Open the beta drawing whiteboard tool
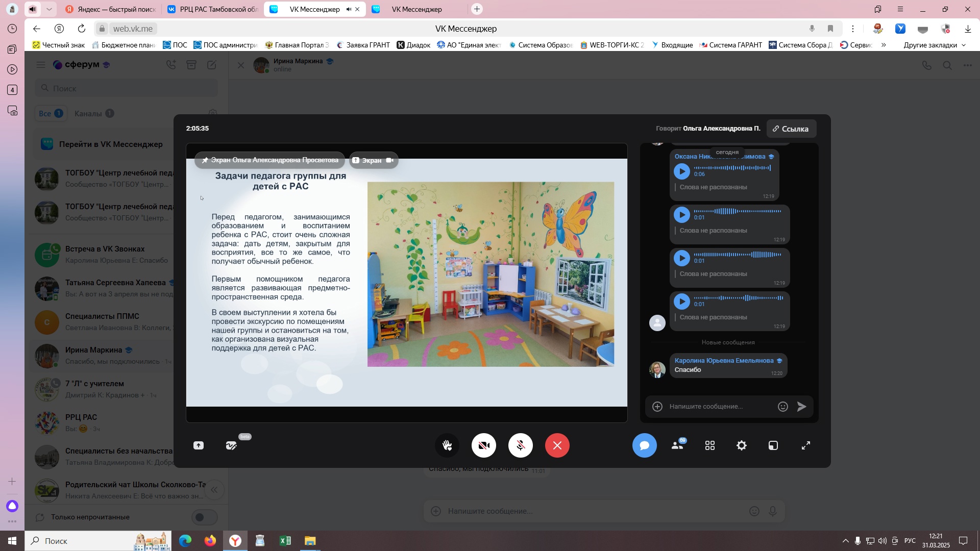Viewport: 980px width, 551px height. pyautogui.click(x=231, y=445)
